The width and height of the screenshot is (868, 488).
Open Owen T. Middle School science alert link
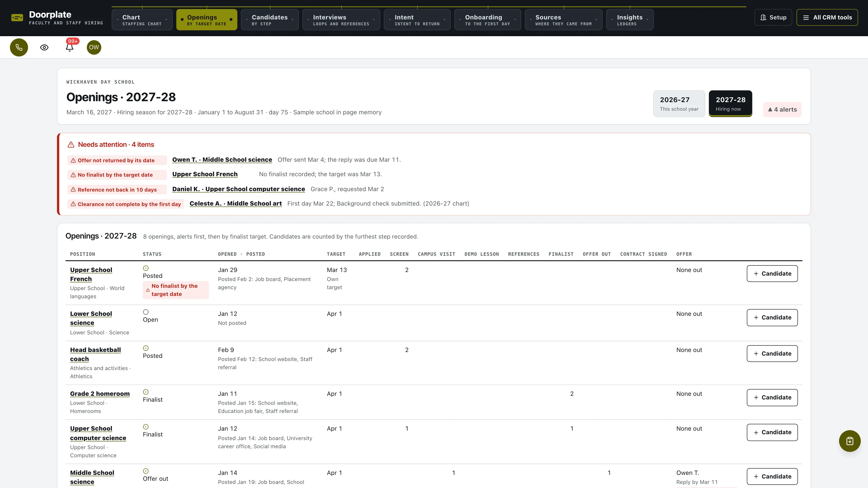222,160
